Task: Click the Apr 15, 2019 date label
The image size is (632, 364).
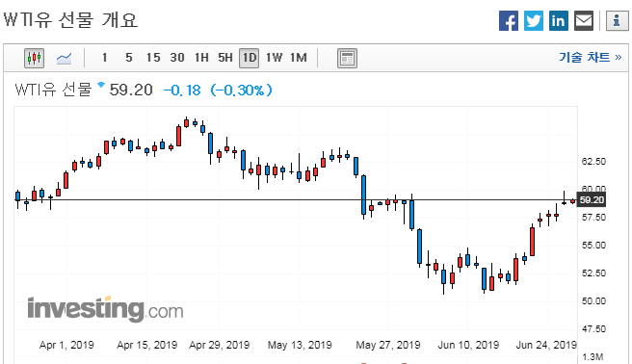Action: pos(147,345)
